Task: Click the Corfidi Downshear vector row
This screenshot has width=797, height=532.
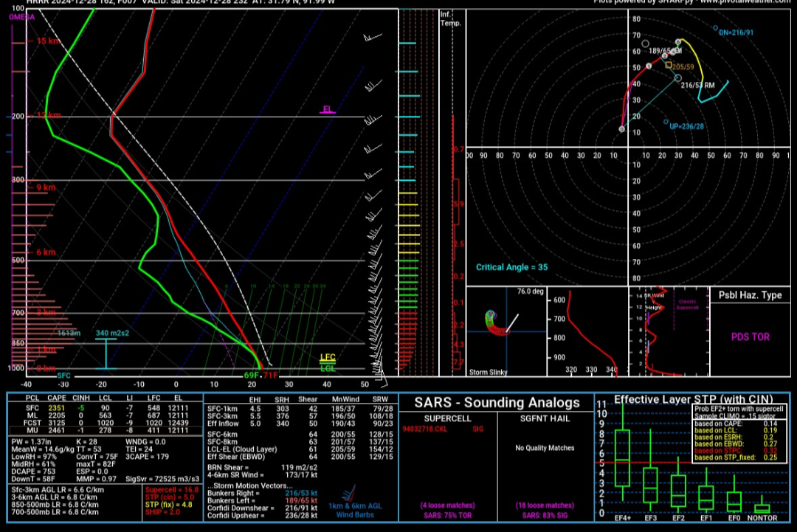Action: (262, 508)
